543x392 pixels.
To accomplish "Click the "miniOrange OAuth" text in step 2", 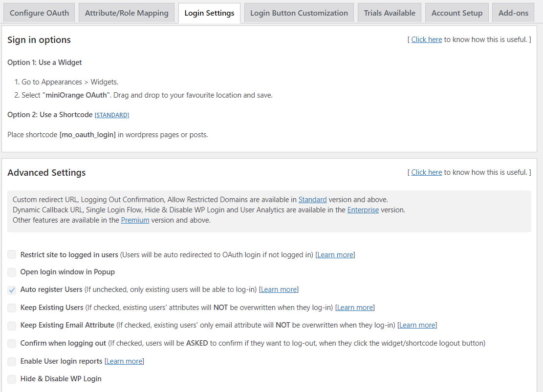I will click(76, 95).
